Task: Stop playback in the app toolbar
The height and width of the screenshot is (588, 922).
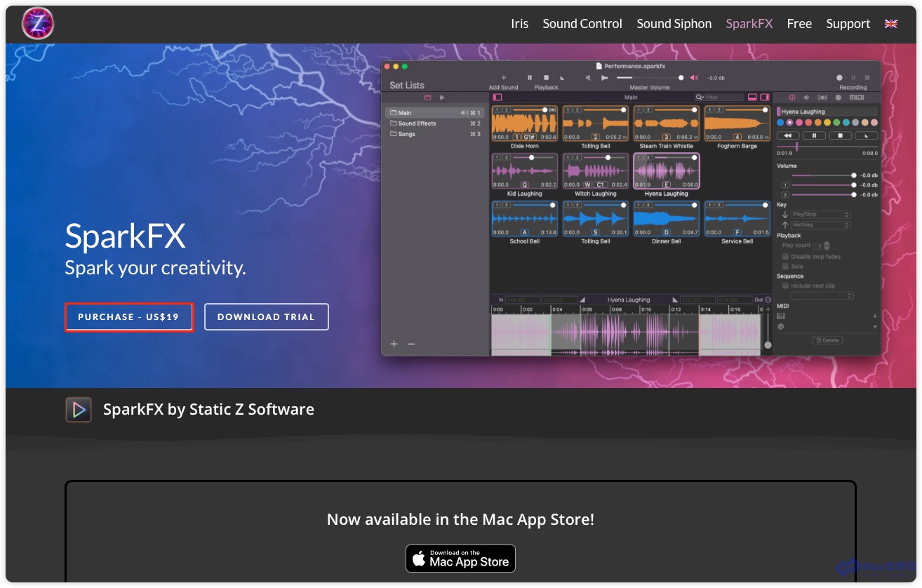Action: pyautogui.click(x=547, y=77)
